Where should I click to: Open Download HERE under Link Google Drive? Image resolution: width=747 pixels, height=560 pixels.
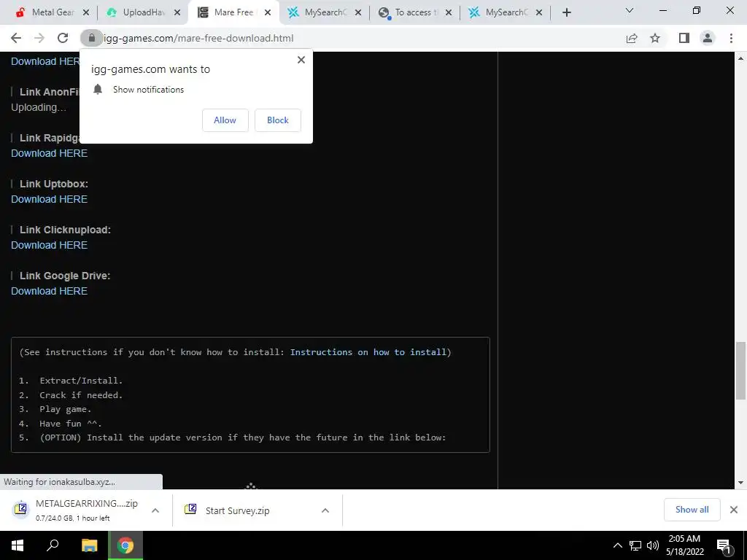coord(49,291)
